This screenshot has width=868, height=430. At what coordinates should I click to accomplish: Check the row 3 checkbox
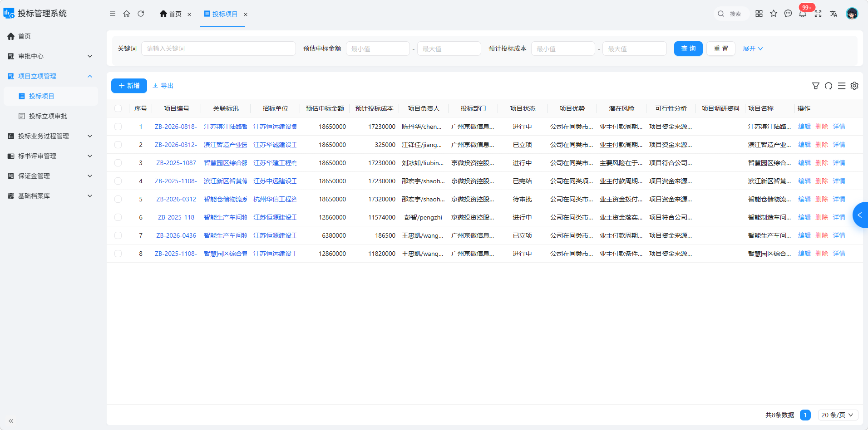pos(118,163)
